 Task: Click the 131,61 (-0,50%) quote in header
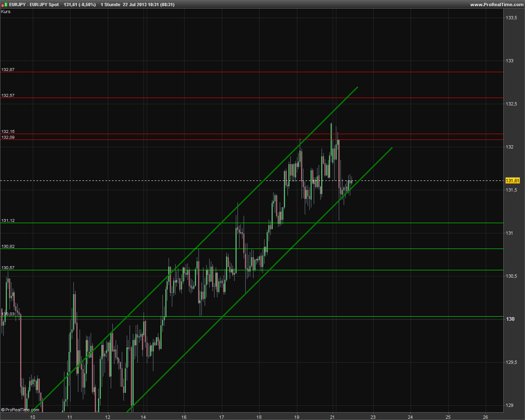80,5
